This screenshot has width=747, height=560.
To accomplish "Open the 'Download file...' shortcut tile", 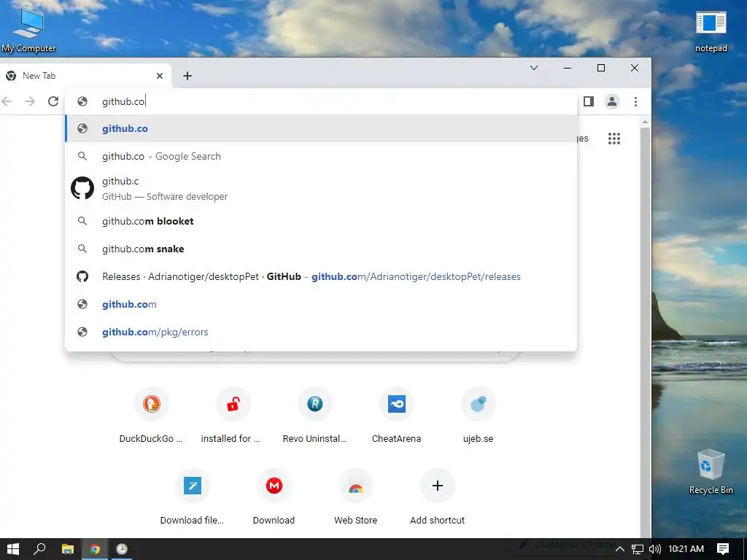I will click(x=192, y=496).
